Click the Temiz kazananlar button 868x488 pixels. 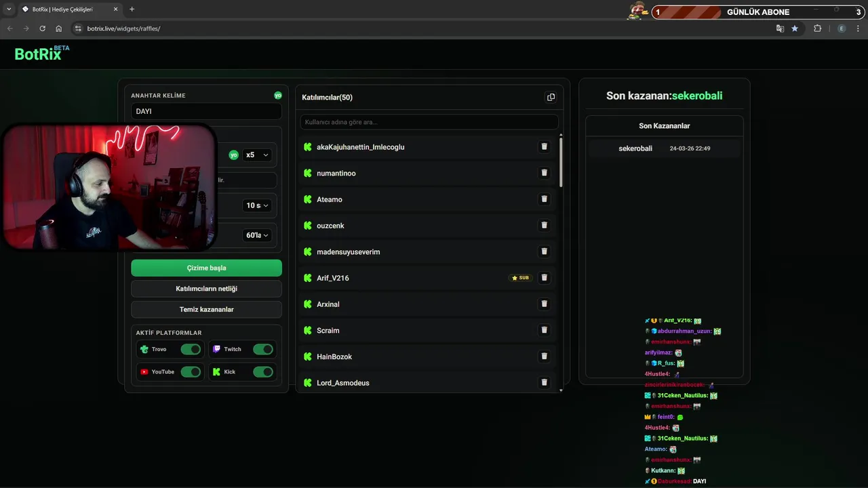pyautogui.click(x=206, y=310)
